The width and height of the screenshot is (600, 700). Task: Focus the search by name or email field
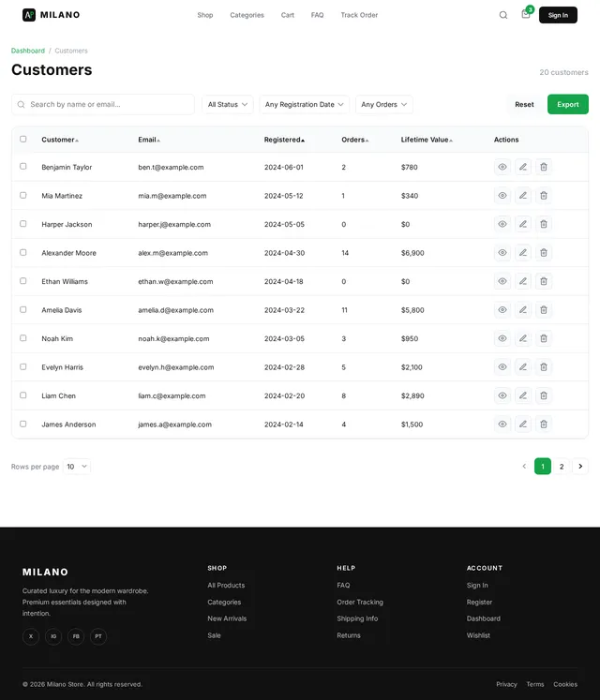pyautogui.click(x=103, y=104)
